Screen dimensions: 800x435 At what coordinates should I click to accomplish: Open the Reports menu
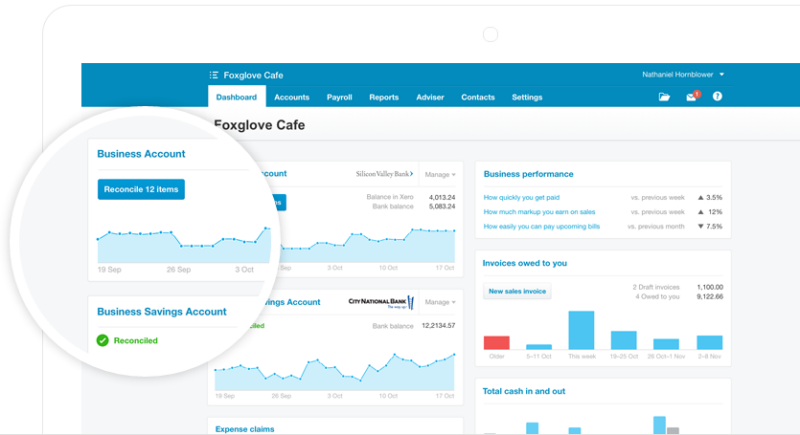point(384,97)
